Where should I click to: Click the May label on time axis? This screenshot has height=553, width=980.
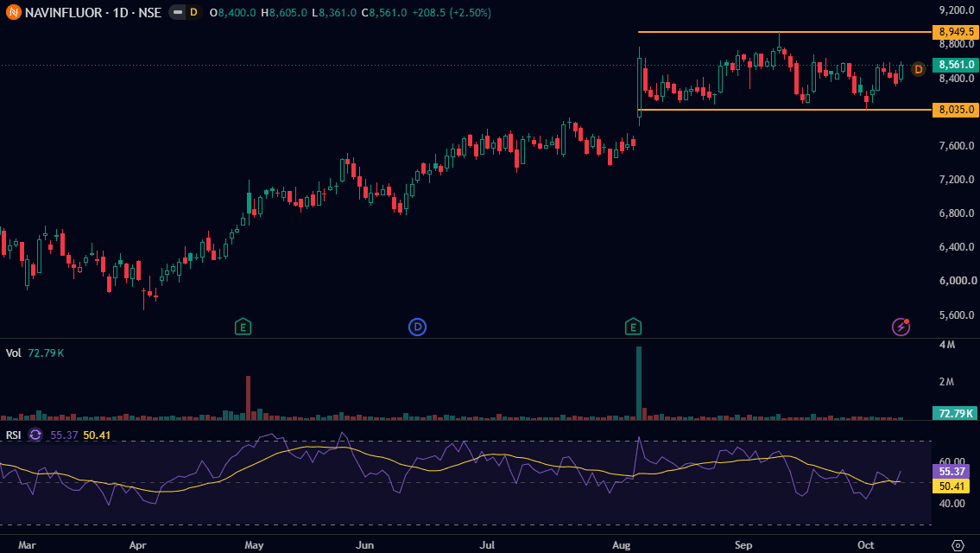(254, 545)
